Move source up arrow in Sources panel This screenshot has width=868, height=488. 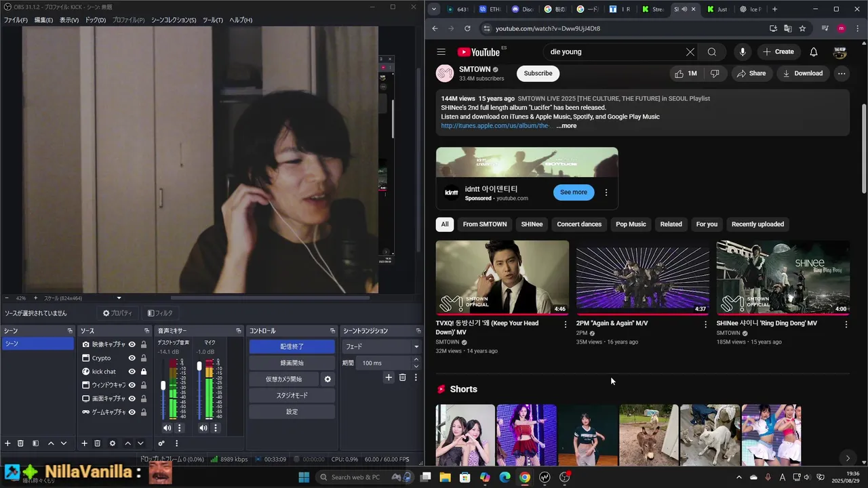(127, 443)
